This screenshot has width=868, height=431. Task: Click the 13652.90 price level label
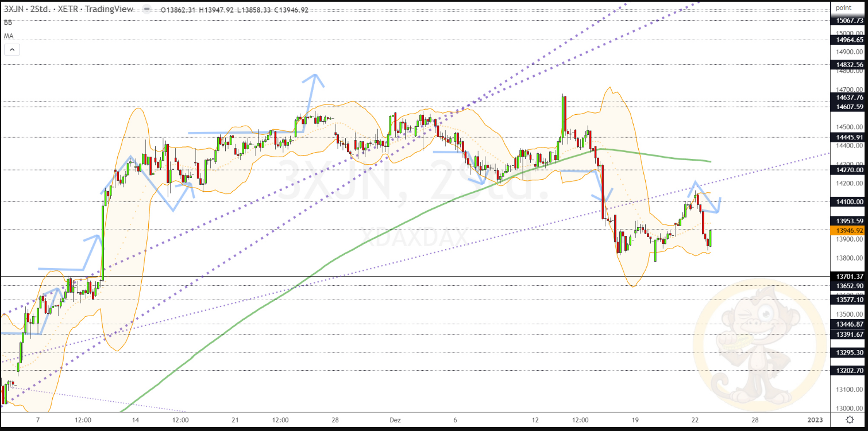coord(849,286)
